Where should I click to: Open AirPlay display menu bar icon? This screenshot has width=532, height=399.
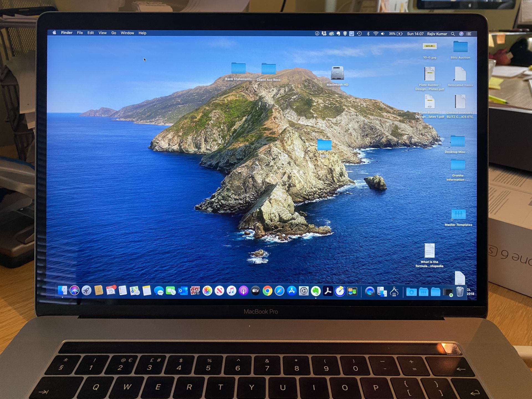point(352,34)
